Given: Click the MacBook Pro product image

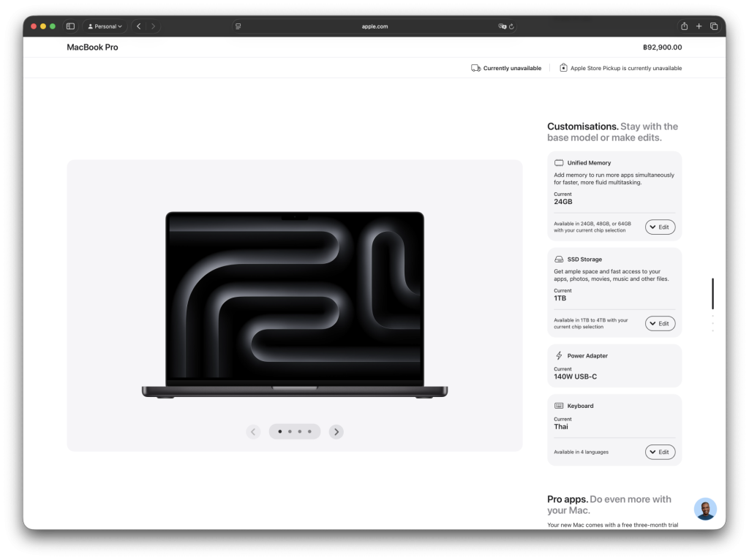Looking at the screenshot, I should pos(295,305).
